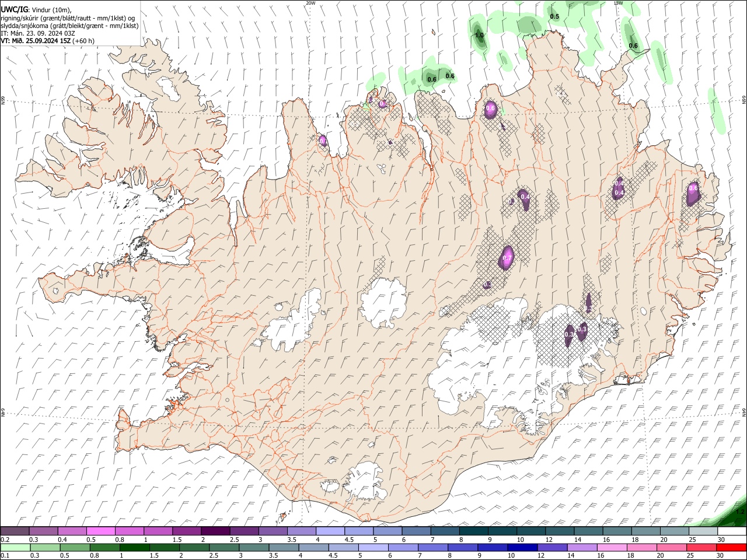Select the green 0.8 swatch in bottom legend row
The height and width of the screenshot is (560, 747).
point(104,548)
